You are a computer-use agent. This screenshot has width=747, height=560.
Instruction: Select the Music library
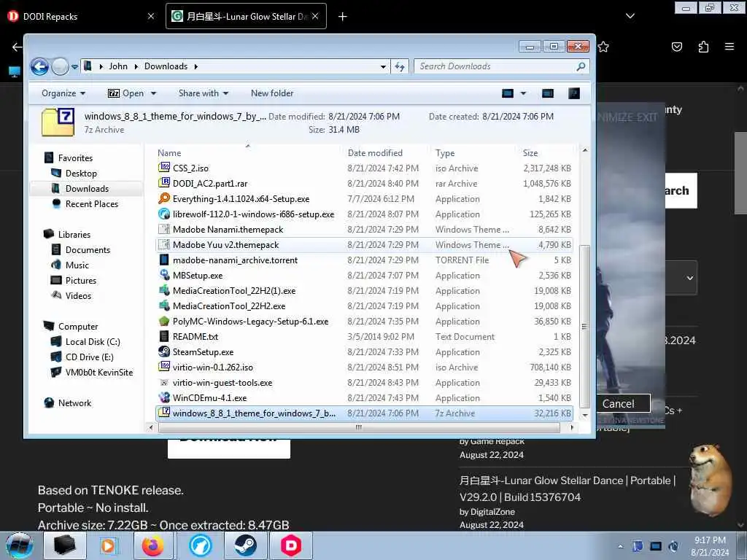click(x=77, y=265)
